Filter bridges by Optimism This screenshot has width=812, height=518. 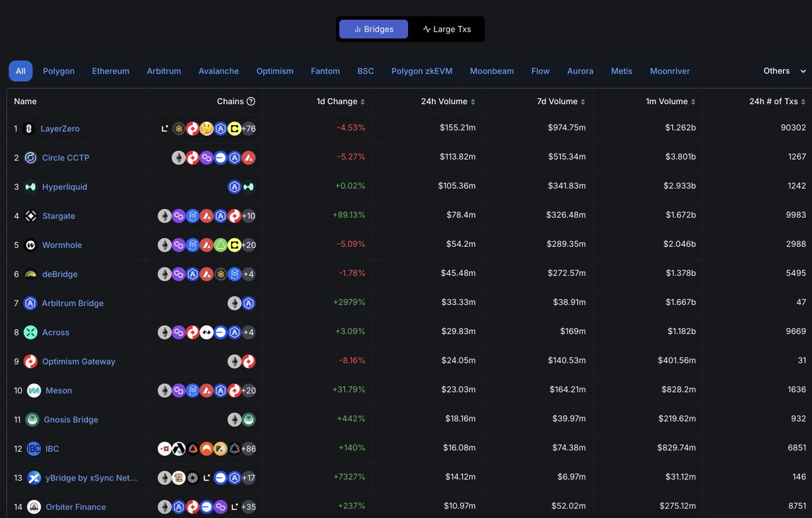(x=275, y=71)
